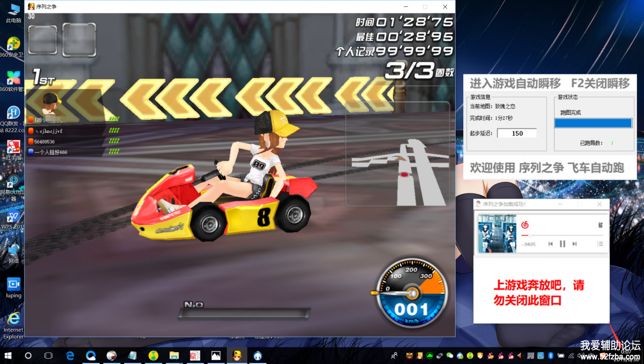Viewport: 644px width, 364px height.
Task: Click the first empty item slot
Action: pos(42,40)
